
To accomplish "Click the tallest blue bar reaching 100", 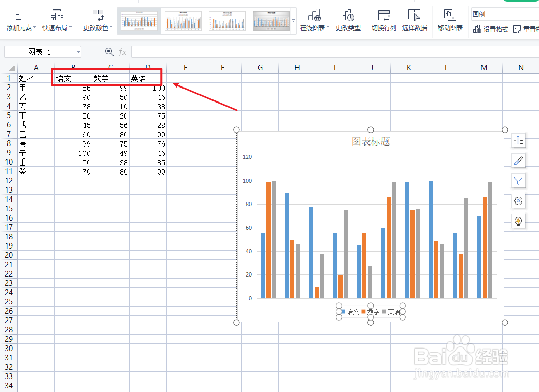I will (x=431, y=239).
